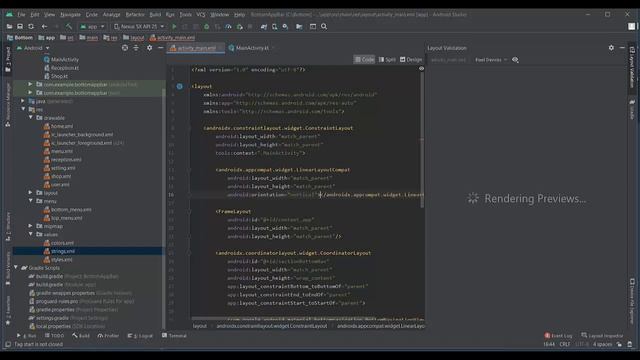
Task: Toggle the Gradle side stripe button
Action: [632, 109]
